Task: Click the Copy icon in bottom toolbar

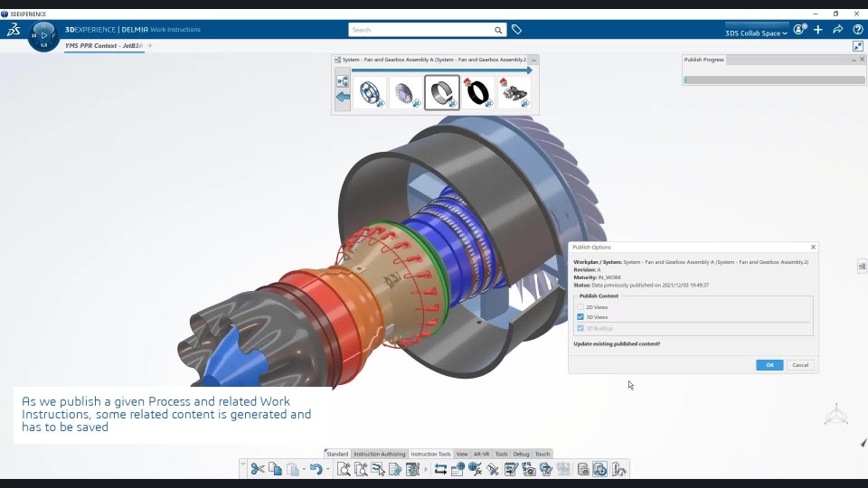Action: pos(275,469)
